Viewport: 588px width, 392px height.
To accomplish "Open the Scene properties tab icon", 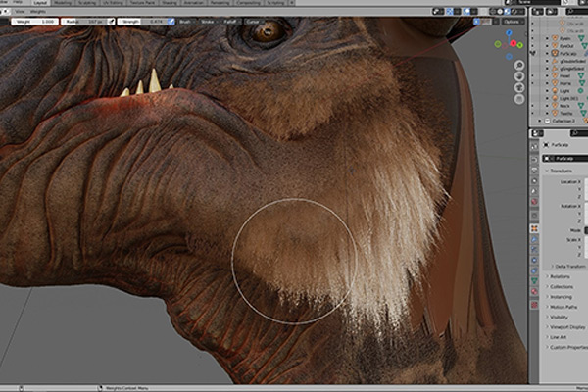I will pyautogui.click(x=534, y=191).
